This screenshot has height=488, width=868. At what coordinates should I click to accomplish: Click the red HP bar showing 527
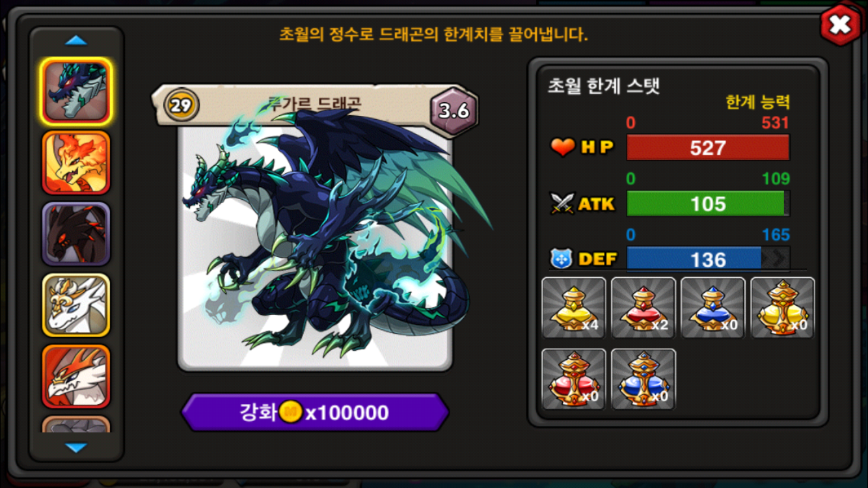708,148
